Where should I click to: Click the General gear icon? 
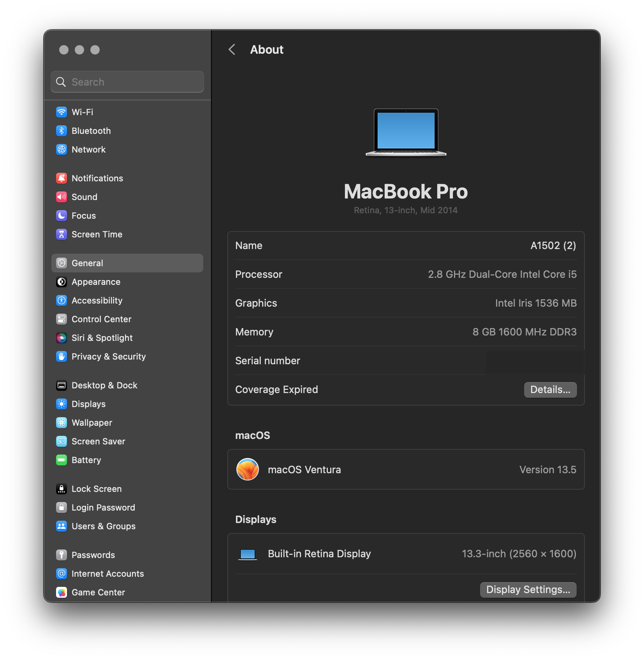click(x=62, y=263)
